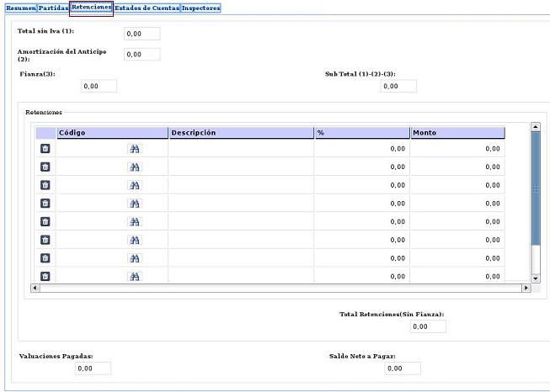Click the Código column header

112,133
